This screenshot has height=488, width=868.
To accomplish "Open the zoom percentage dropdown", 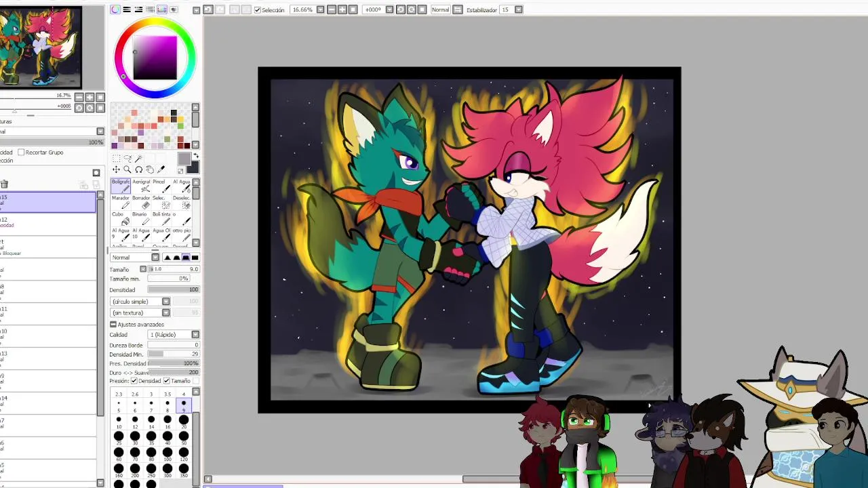I will click(321, 9).
